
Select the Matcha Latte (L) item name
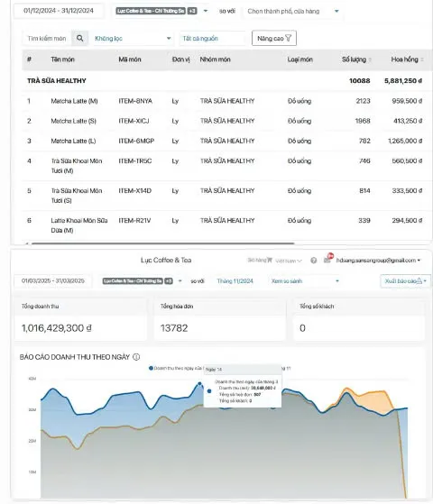(x=73, y=141)
